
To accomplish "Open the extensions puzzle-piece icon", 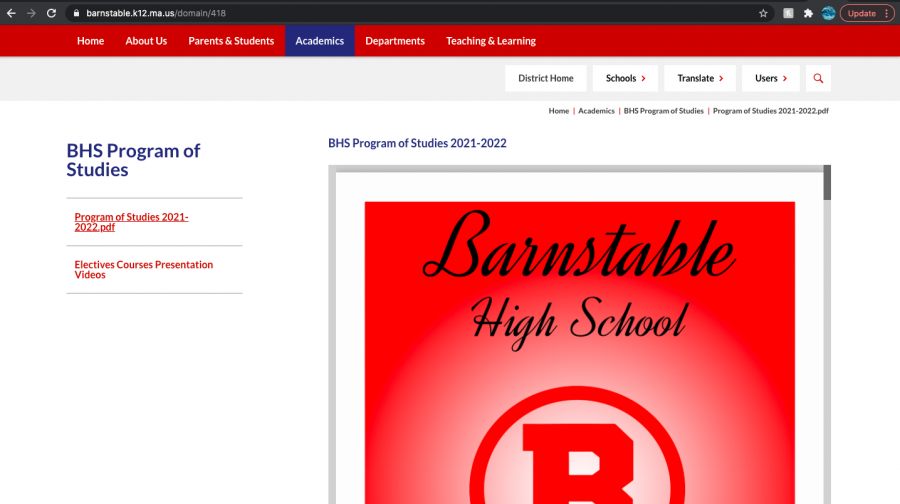I will pyautogui.click(x=808, y=13).
